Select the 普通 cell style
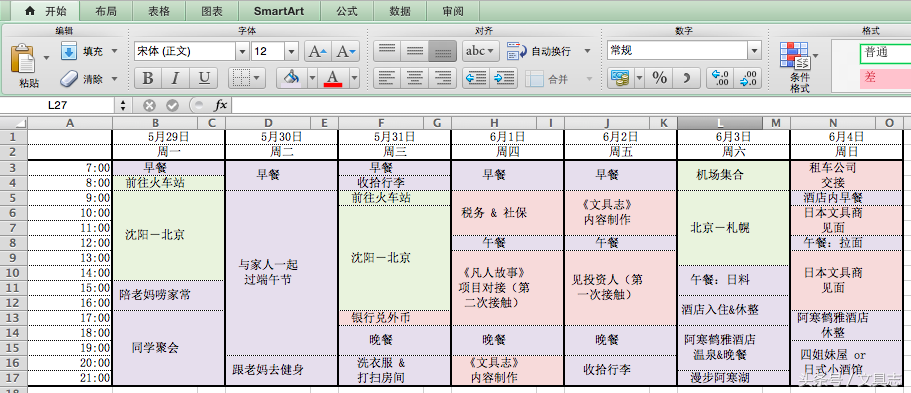 885,52
